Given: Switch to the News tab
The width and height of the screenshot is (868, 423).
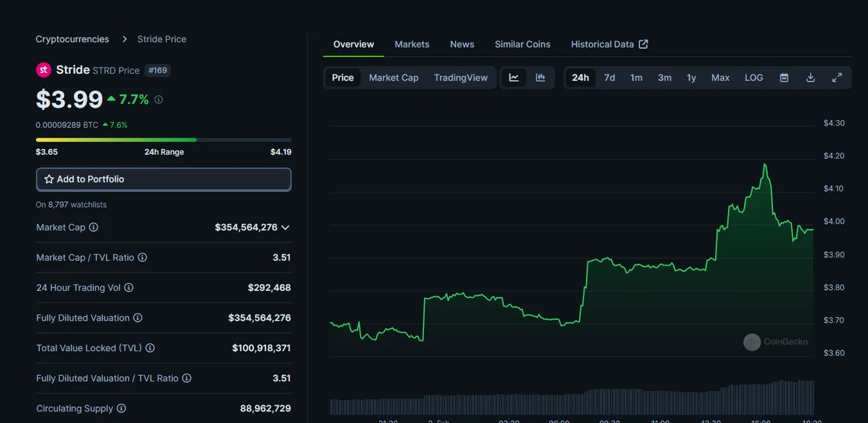Looking at the screenshot, I should pyautogui.click(x=462, y=44).
